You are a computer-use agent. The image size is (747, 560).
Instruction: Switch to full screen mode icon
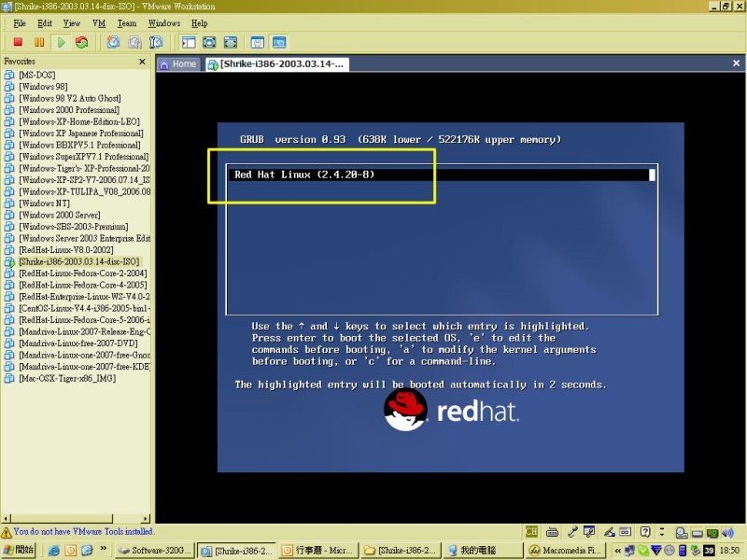(209, 42)
